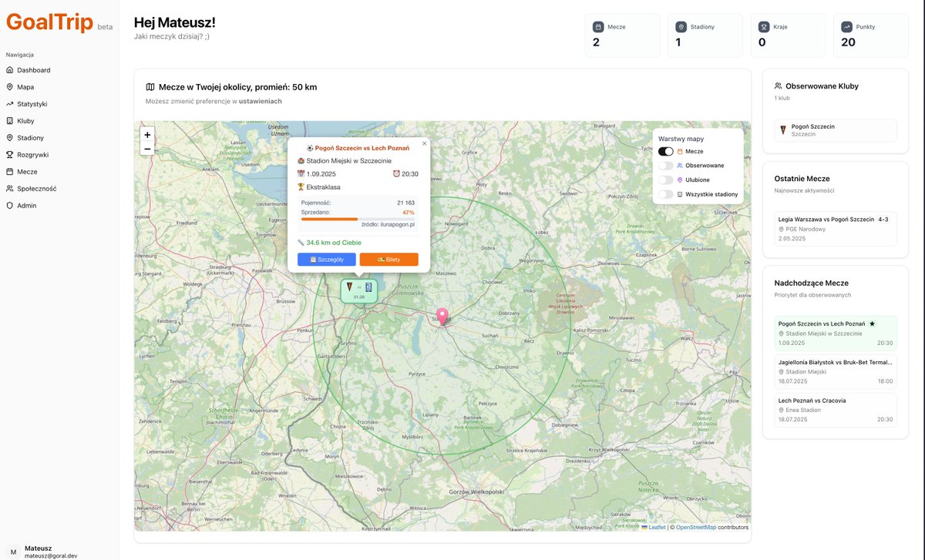The height and width of the screenshot is (560, 925).
Task: Click the map icon beside map heading
Action: [150, 87]
